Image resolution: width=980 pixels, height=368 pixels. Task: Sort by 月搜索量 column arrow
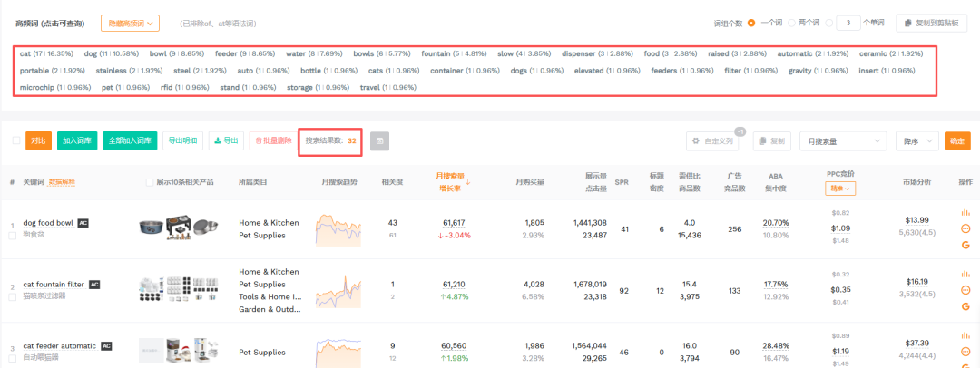click(467, 182)
